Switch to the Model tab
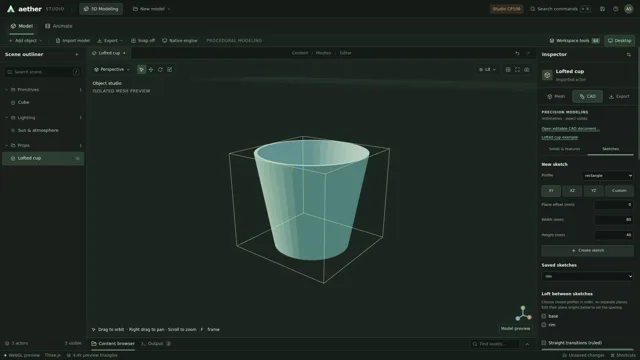Screen dimensions: 640x360 [x=22, y=26]
